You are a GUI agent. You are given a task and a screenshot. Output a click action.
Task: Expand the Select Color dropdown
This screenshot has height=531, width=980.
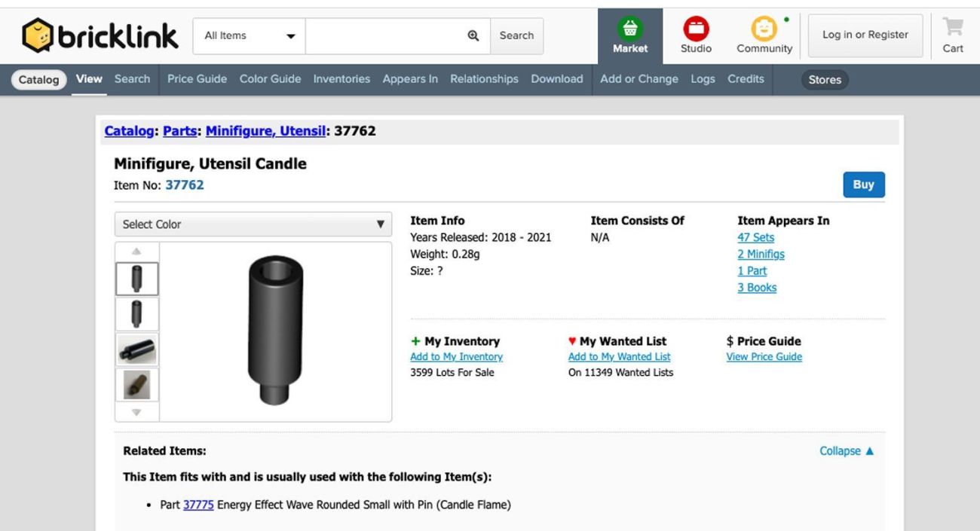(x=253, y=224)
